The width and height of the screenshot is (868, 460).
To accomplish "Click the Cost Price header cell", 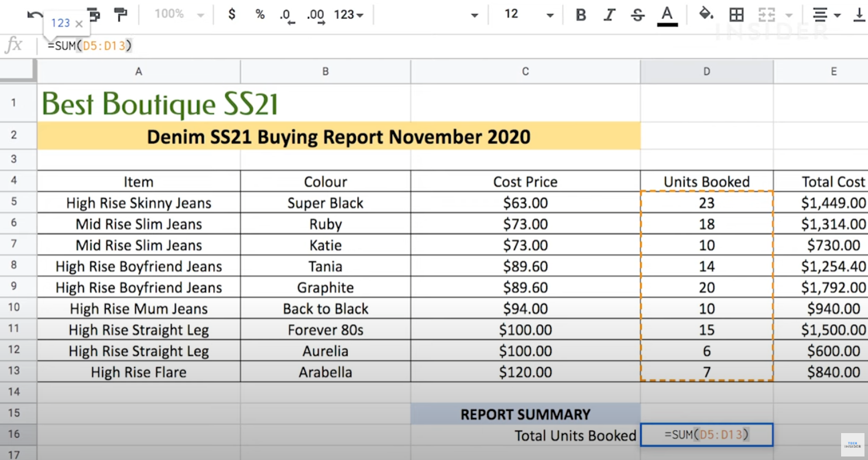I will click(x=526, y=181).
